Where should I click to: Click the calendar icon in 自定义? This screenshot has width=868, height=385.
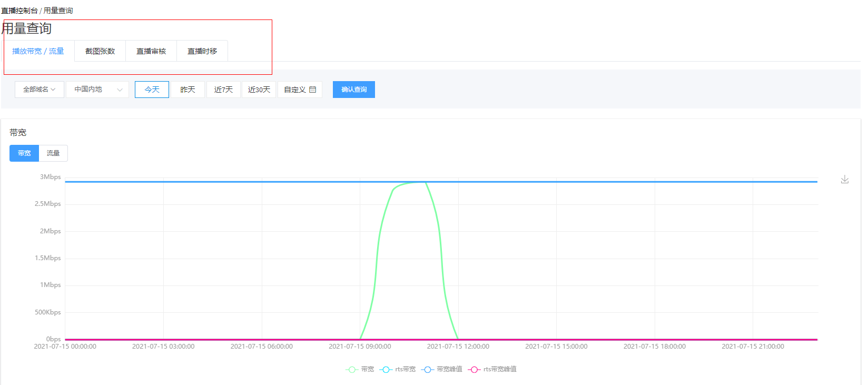[313, 90]
